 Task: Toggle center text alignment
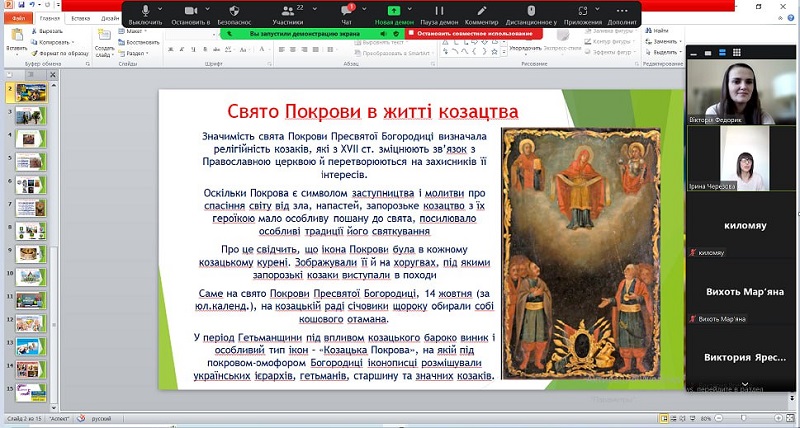click(293, 49)
